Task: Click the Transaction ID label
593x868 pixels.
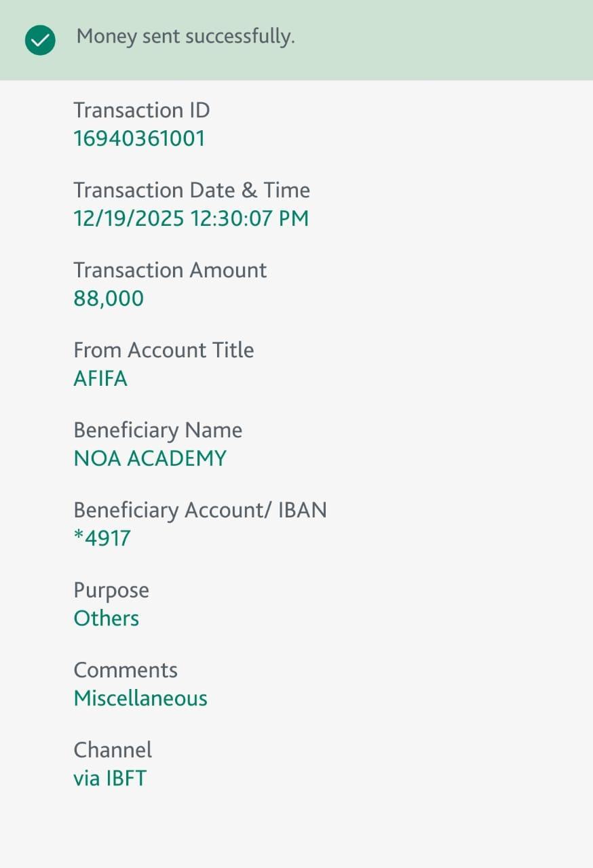Action: click(x=142, y=110)
